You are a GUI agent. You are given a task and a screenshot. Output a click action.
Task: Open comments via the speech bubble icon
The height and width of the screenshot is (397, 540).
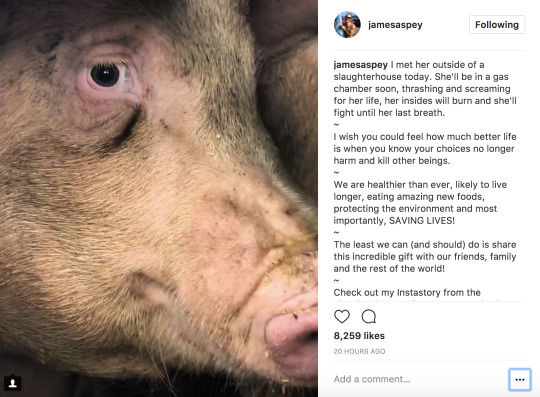point(368,316)
